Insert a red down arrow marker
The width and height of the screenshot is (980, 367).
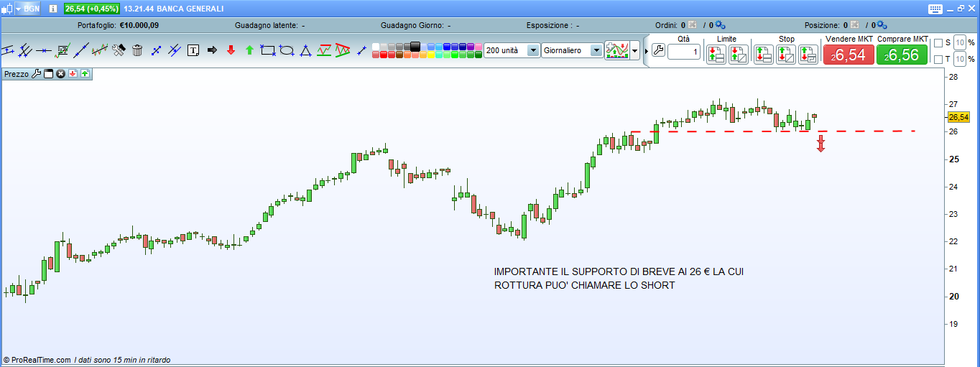(231, 50)
